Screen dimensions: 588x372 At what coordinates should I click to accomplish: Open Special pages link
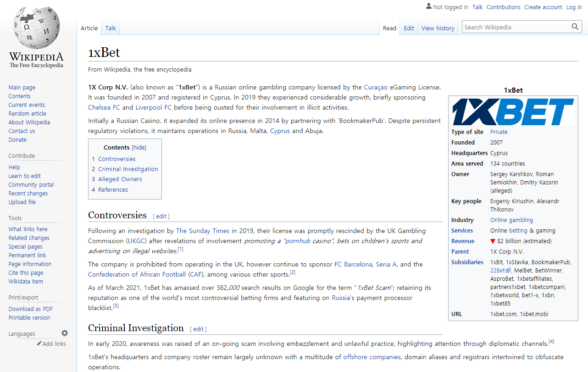(25, 247)
